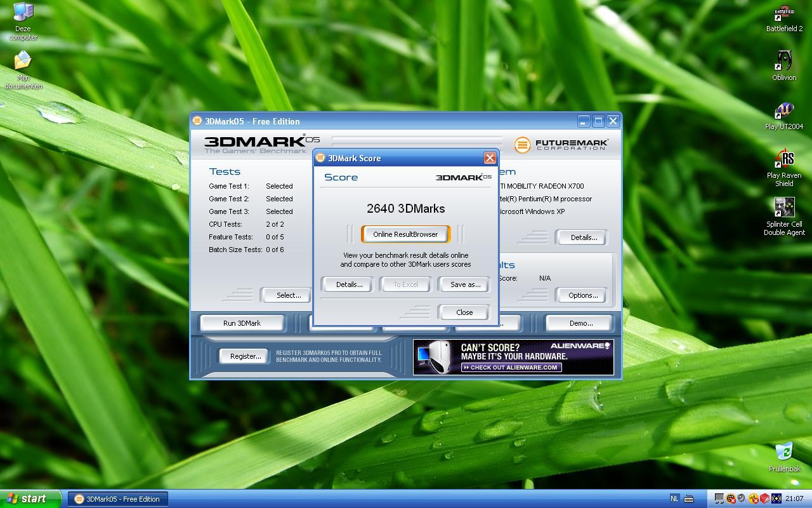Select the Play Raven Shield shortcut

tap(784, 168)
